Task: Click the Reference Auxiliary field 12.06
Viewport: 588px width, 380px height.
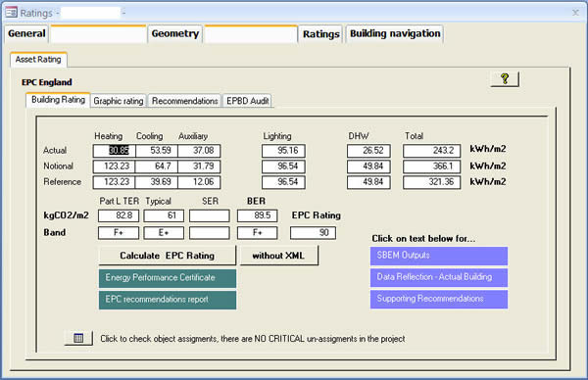Action: tap(199, 182)
